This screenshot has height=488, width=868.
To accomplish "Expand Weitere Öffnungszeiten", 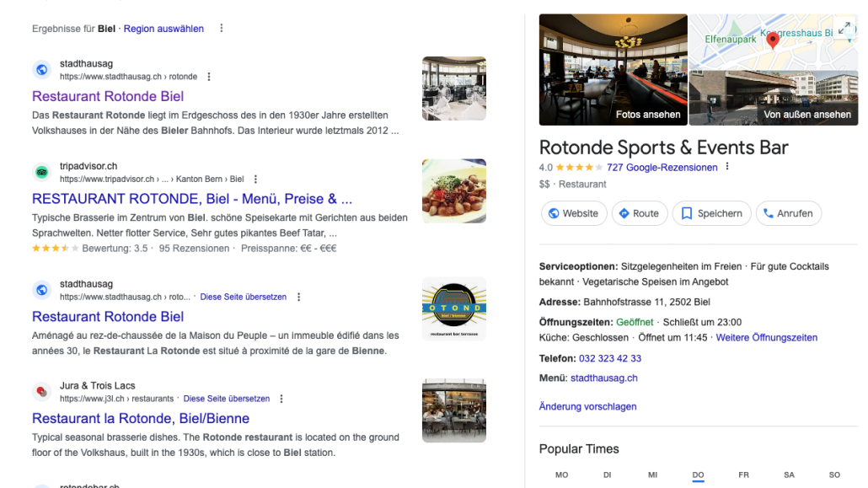I will pyautogui.click(x=766, y=337).
